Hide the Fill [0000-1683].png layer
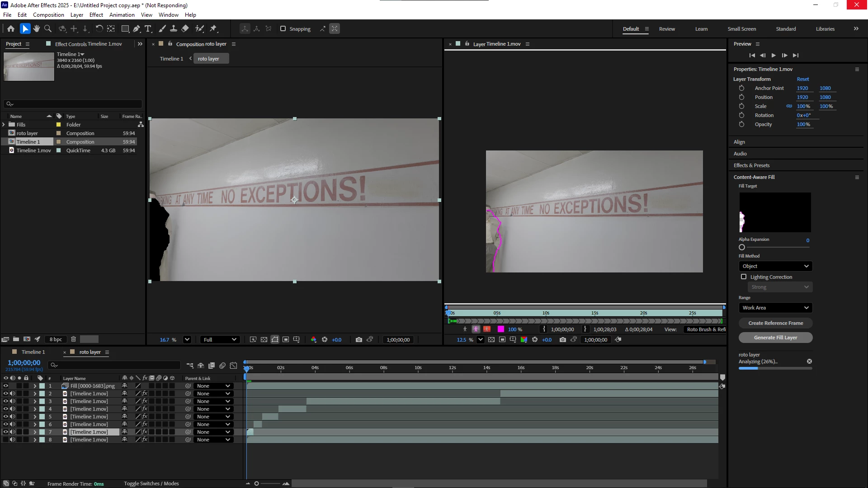The width and height of the screenshot is (868, 488). click(6, 386)
